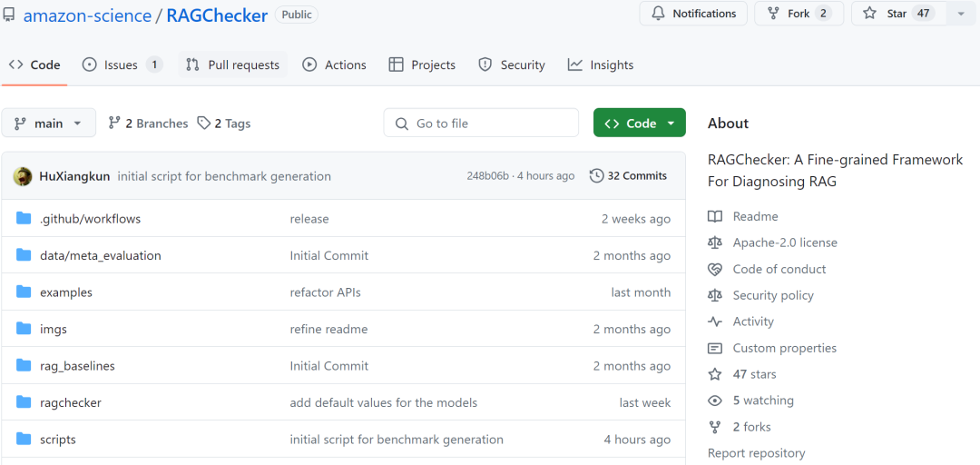
Task: Open the Readme link in About
Action: (x=755, y=216)
